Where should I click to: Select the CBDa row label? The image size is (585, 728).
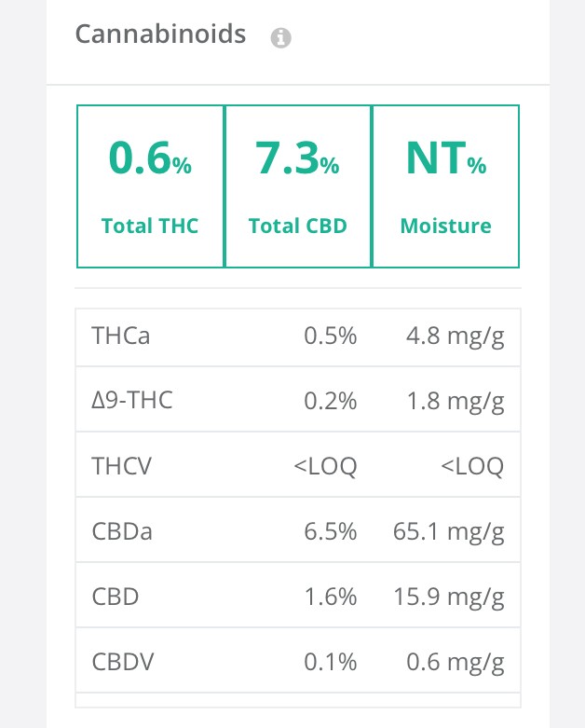(122, 531)
